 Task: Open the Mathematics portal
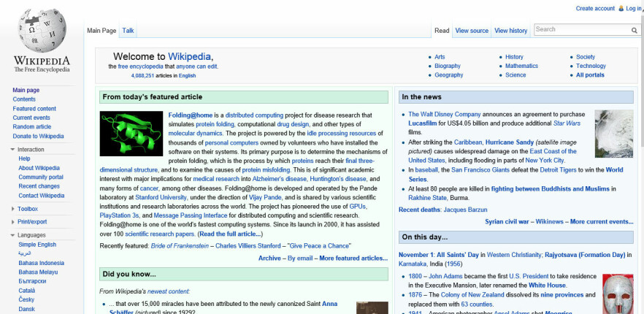pos(521,66)
